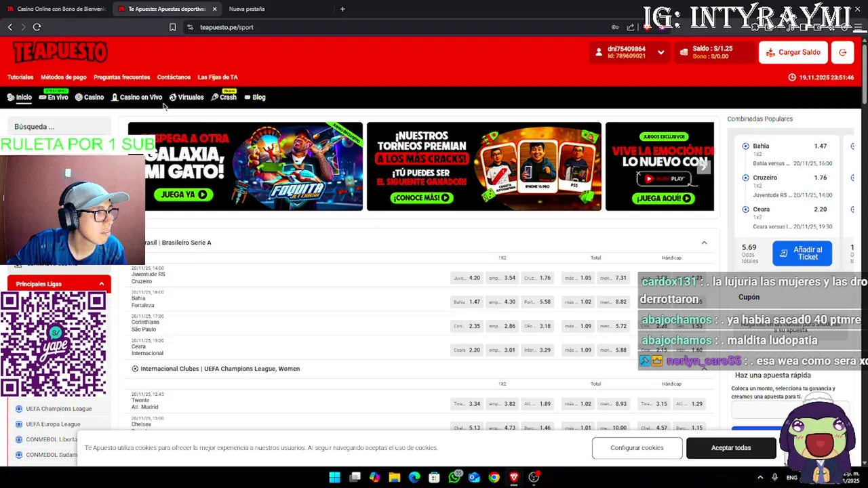This screenshot has height=488, width=868.
Task: Open Métodos de pago link
Action: click(x=63, y=77)
